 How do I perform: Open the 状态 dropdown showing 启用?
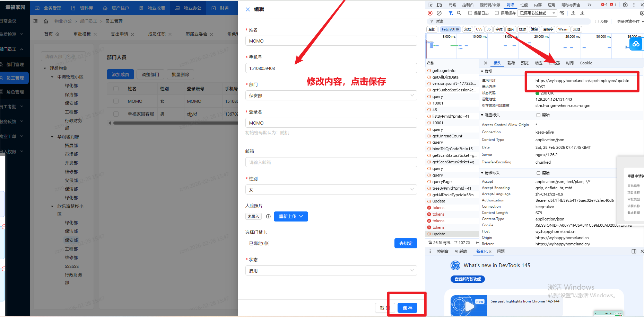point(331,271)
